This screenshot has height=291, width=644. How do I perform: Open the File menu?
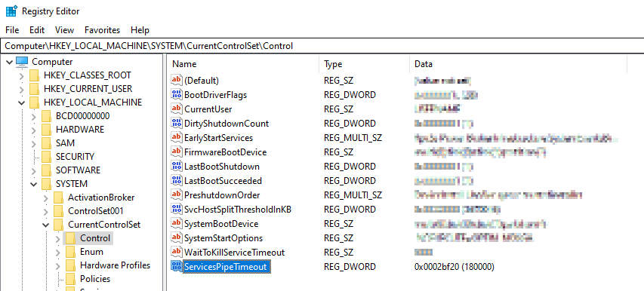click(12, 30)
